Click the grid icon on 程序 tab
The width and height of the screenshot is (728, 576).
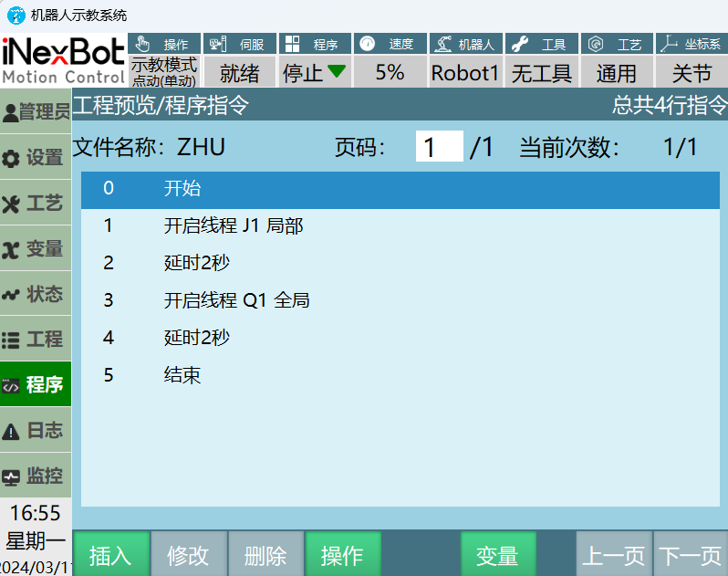point(292,44)
